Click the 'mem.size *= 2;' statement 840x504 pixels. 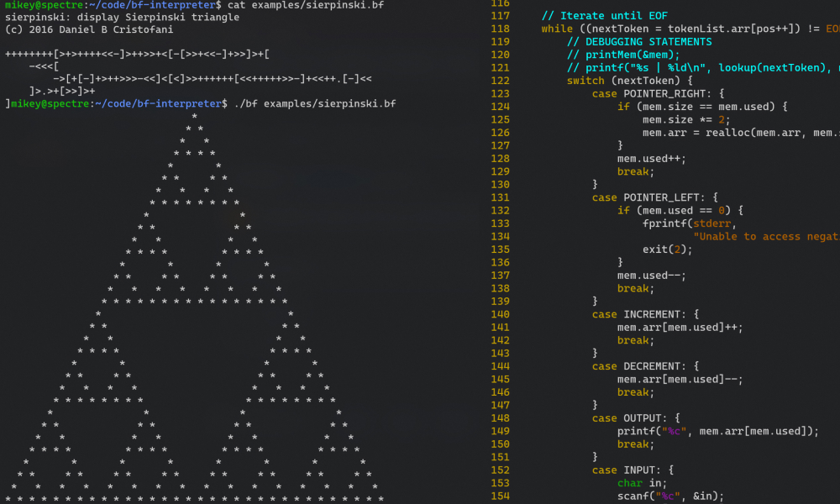(x=686, y=119)
